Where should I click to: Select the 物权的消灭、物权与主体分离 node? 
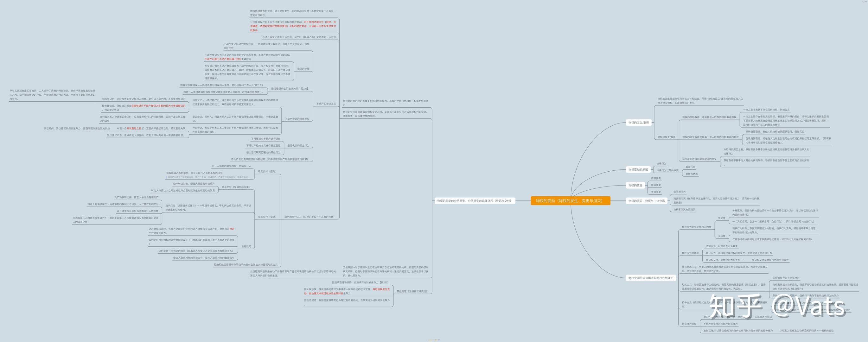tap(646, 201)
